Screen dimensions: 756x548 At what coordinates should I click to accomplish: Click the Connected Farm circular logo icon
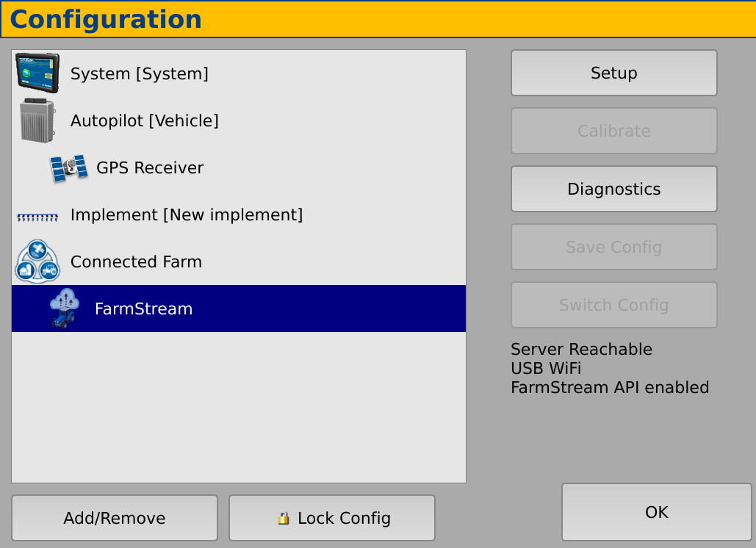point(37,262)
